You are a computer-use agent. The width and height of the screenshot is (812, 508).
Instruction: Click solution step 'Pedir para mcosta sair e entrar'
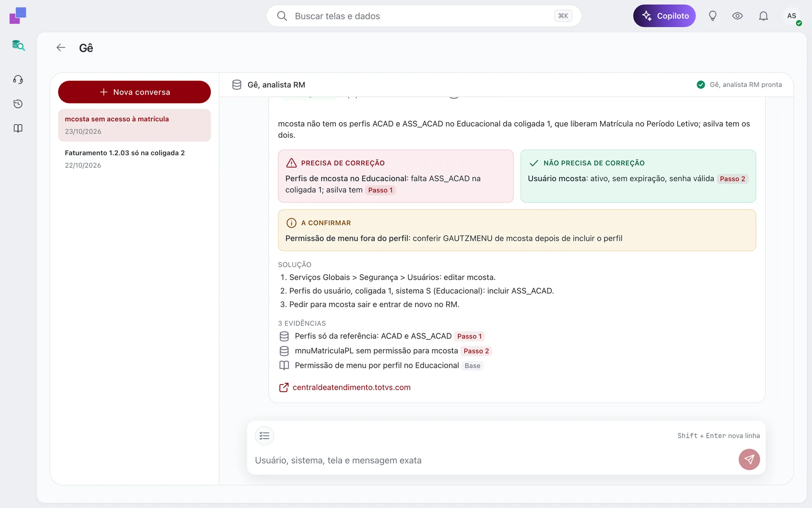(374, 304)
